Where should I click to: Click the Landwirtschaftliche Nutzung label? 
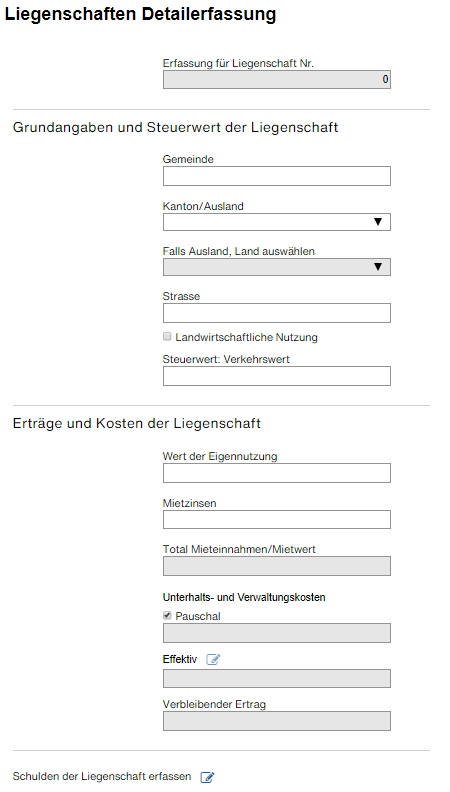[x=246, y=337]
